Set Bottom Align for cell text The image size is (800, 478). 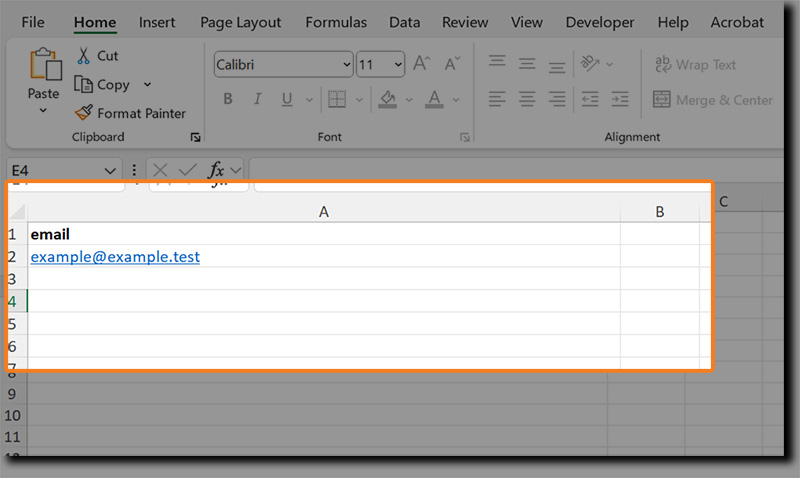pyautogui.click(x=557, y=66)
